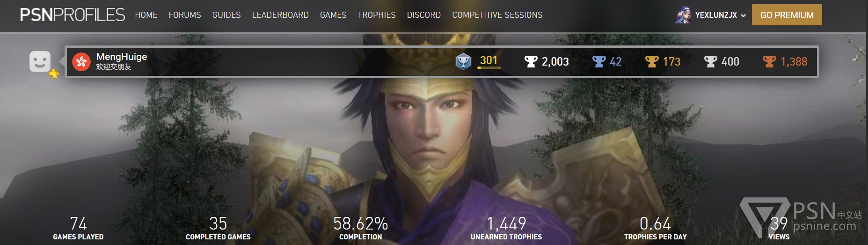Click the gold trophy icon showing 173
Screen dimensions: 868x245
coord(652,61)
